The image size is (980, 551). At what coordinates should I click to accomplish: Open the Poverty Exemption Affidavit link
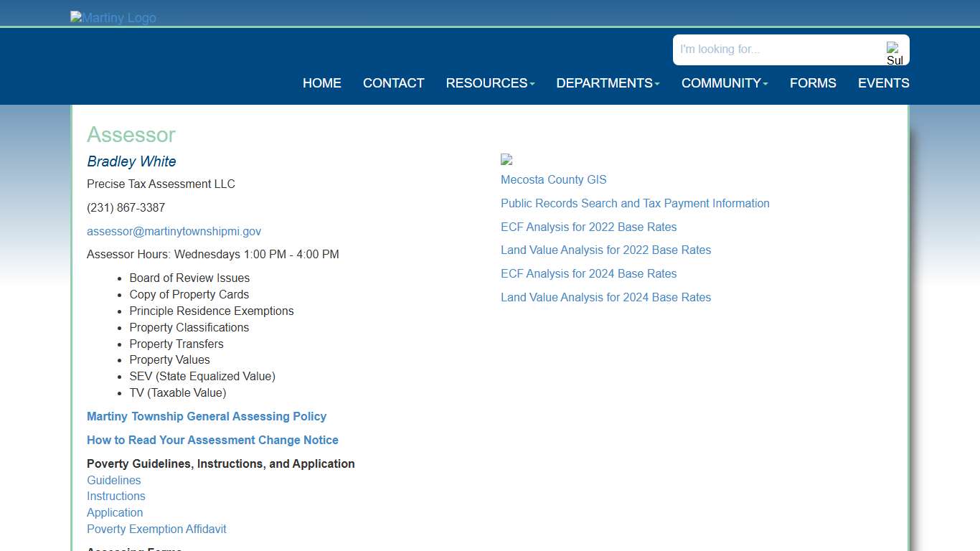(x=156, y=529)
